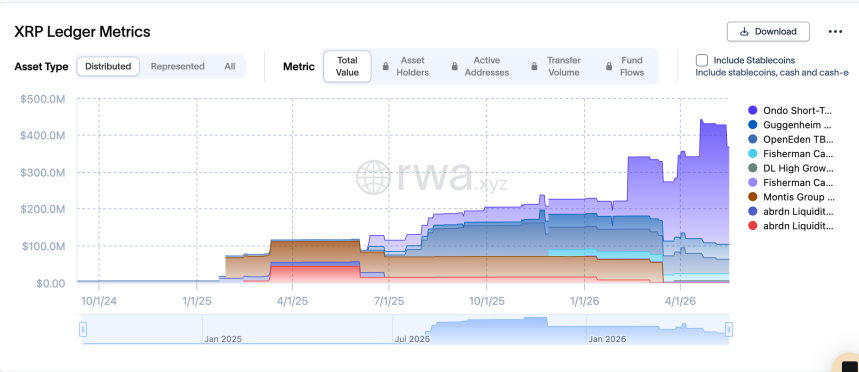Click the XRP Ledger Metrics title
This screenshot has height=372, width=859.
82,32
